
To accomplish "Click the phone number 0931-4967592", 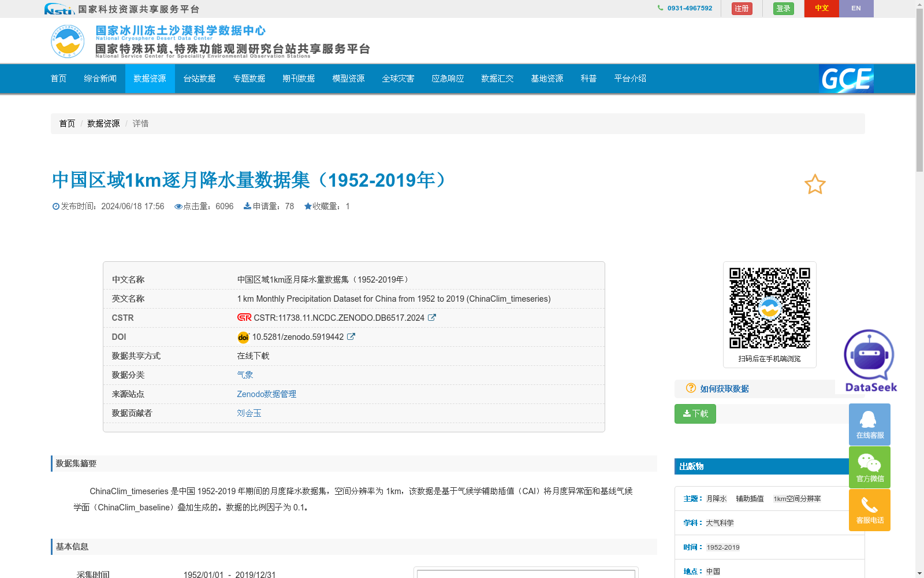I will (690, 8).
